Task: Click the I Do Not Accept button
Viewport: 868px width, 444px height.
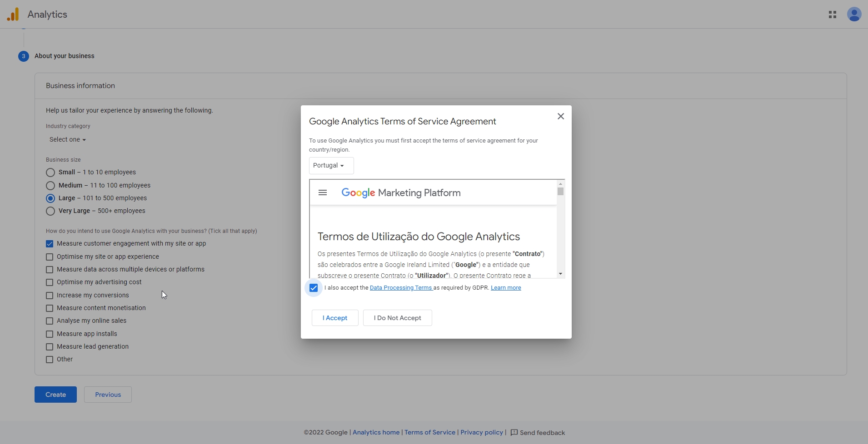Action: (398, 318)
